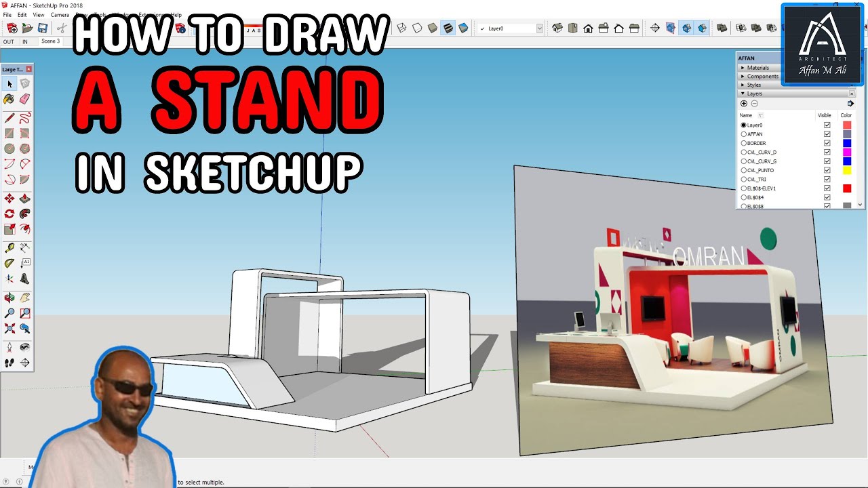This screenshot has width=868, height=488.
Task: Select the Rotate tool
Action: (9, 214)
